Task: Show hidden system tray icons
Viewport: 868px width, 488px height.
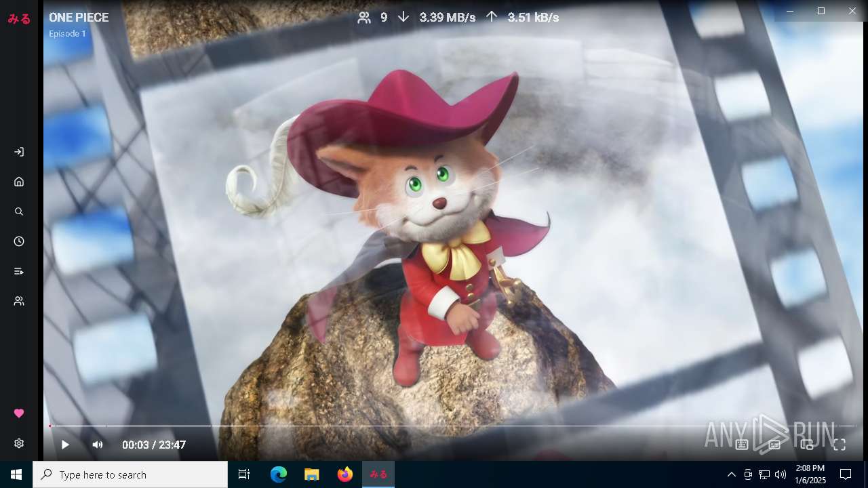Action: [731, 474]
